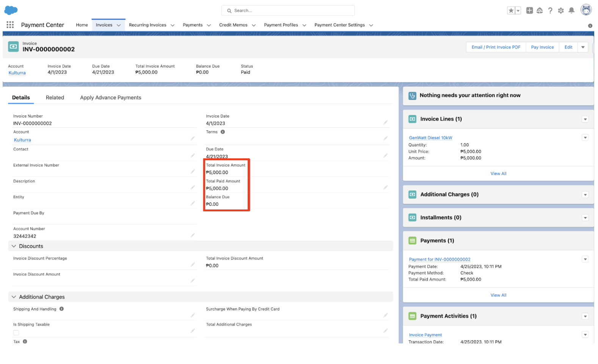Click the Favorites star icon
This screenshot has width=598, height=364.
[x=511, y=11]
